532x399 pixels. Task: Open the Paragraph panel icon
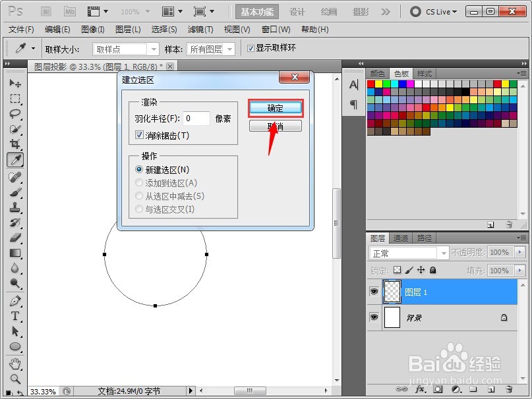[353, 105]
